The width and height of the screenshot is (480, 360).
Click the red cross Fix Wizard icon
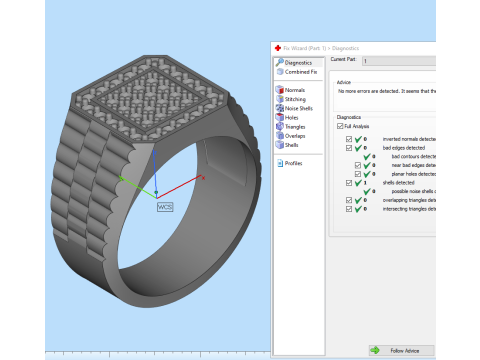click(278, 48)
